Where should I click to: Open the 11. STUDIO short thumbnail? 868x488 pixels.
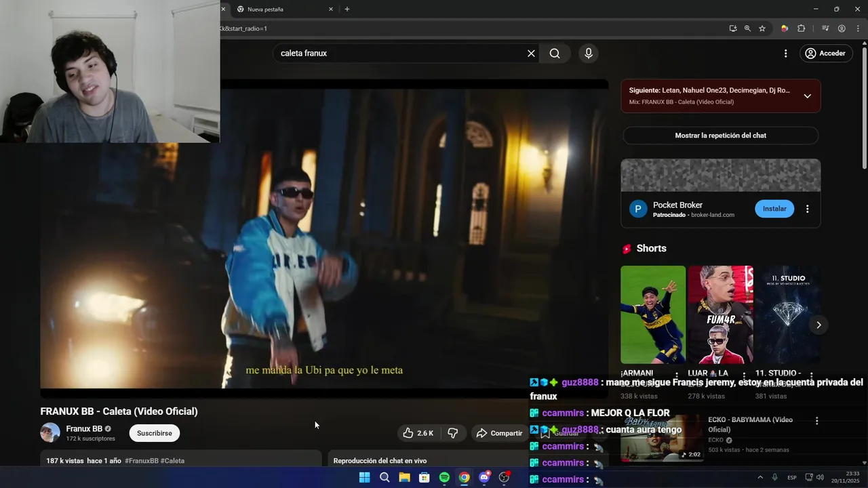click(788, 314)
